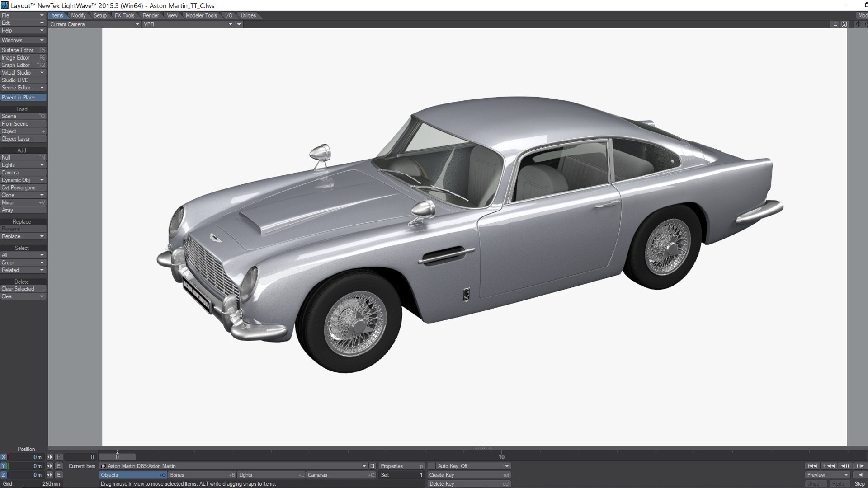Click the start frame number field

[x=80, y=457]
